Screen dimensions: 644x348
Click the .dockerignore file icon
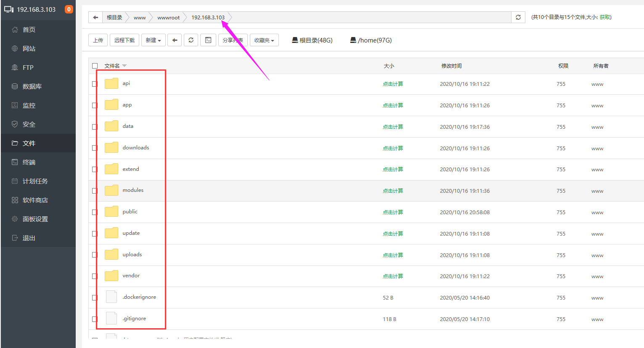111,297
